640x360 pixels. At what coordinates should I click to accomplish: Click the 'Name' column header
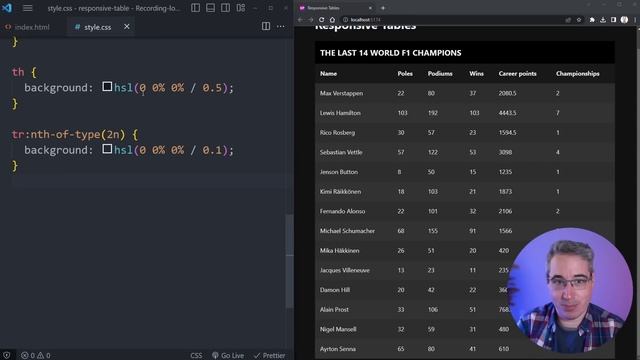coord(328,73)
